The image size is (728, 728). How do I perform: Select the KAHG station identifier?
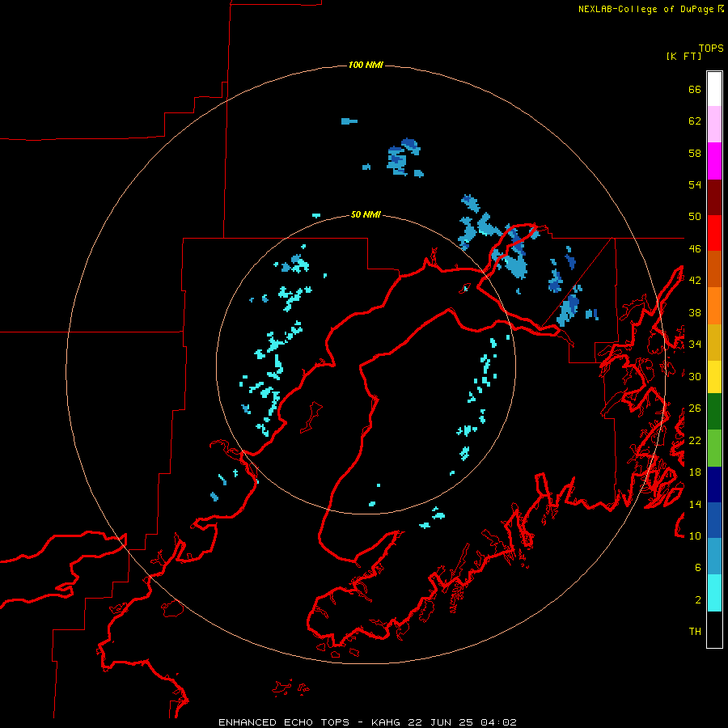pos(387,722)
